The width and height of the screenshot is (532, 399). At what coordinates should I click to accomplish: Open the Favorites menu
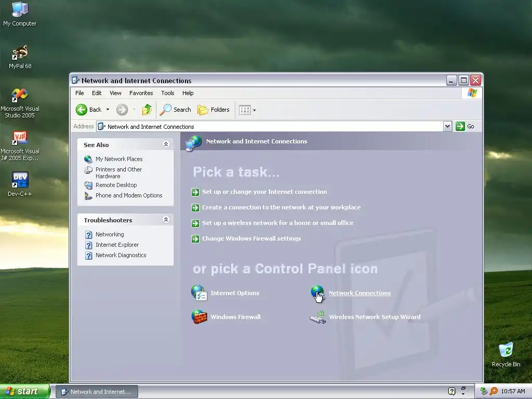click(141, 93)
